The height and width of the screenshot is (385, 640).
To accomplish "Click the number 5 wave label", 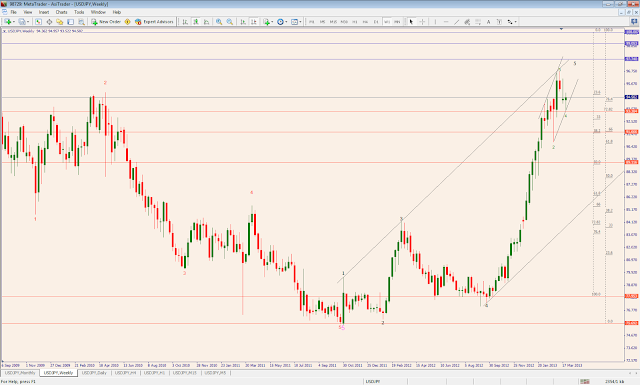I will [x=575, y=64].
